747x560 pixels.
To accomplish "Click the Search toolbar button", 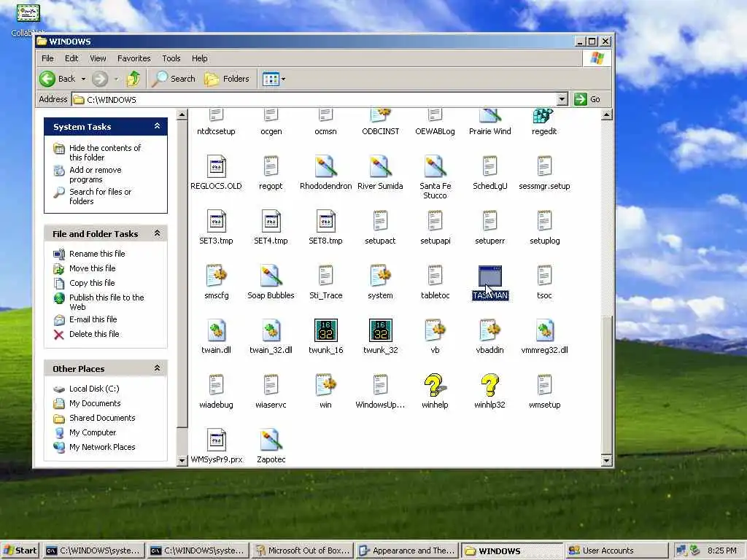I will [x=174, y=79].
